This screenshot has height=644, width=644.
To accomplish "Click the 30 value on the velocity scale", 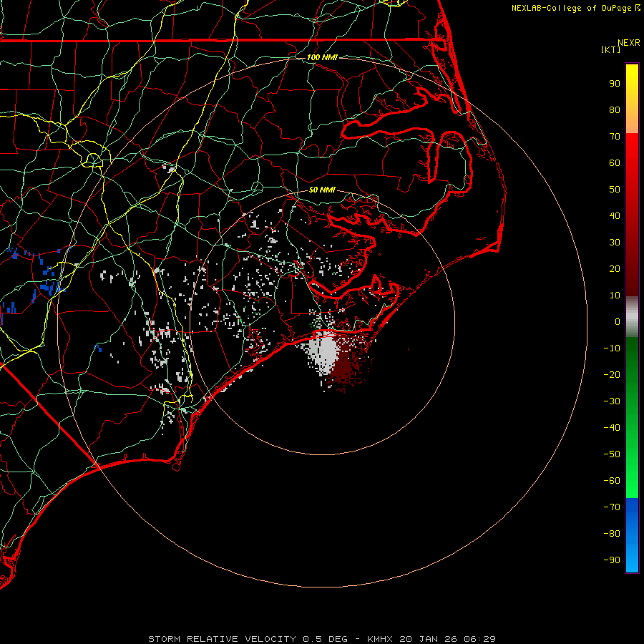I will [x=615, y=243].
